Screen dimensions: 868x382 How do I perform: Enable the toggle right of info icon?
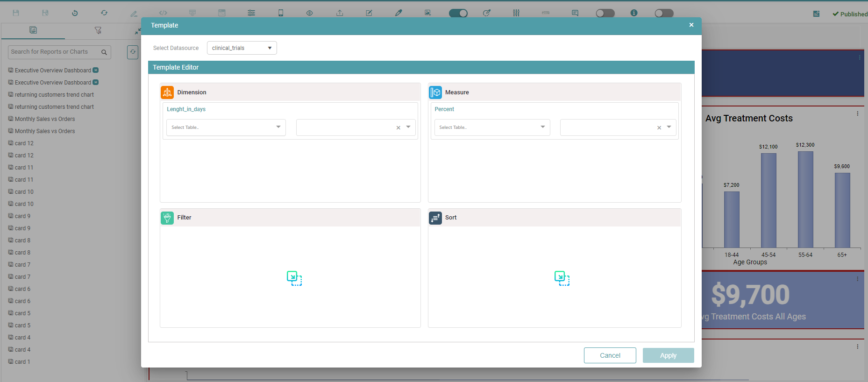pyautogui.click(x=664, y=13)
